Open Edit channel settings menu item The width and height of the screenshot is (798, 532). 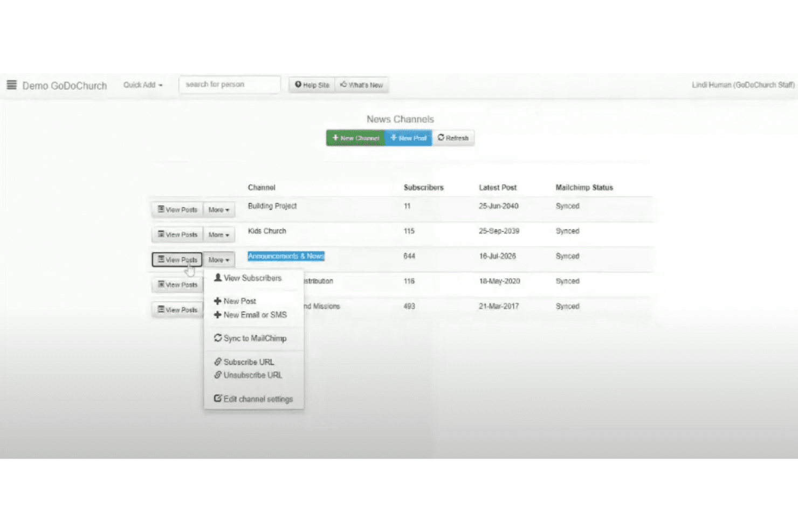[x=253, y=399]
